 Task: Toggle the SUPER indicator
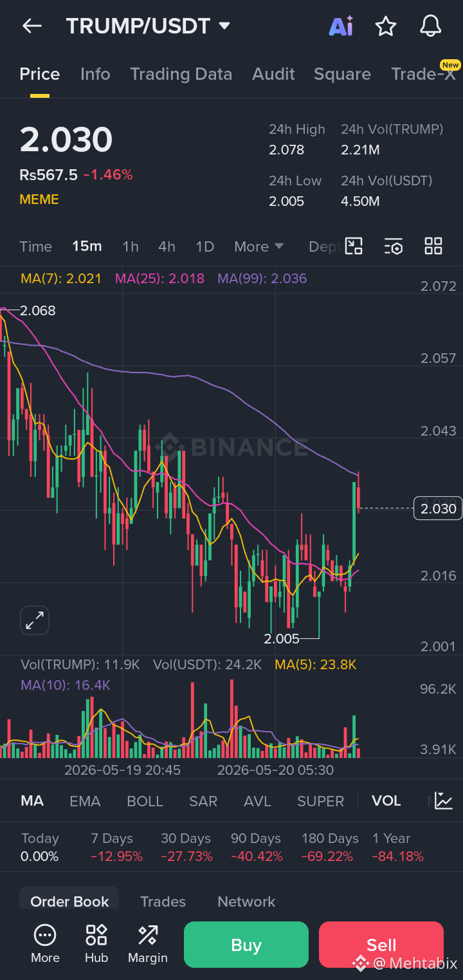[320, 801]
